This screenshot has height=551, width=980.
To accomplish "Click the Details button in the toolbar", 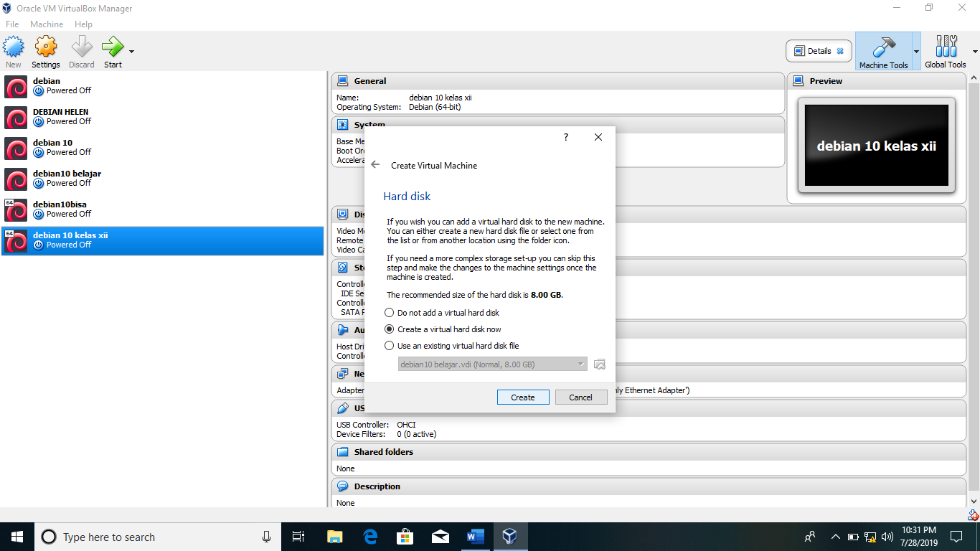I will [x=819, y=51].
